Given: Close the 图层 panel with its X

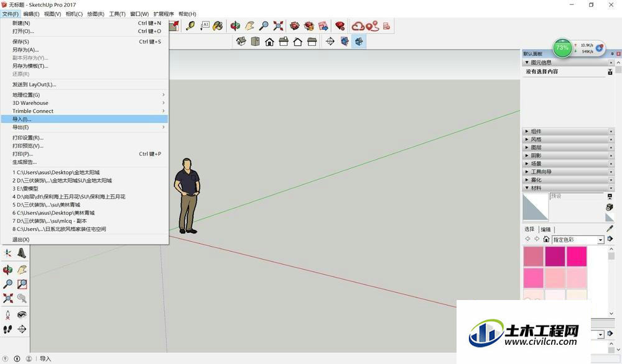Looking at the screenshot, I should (611, 147).
